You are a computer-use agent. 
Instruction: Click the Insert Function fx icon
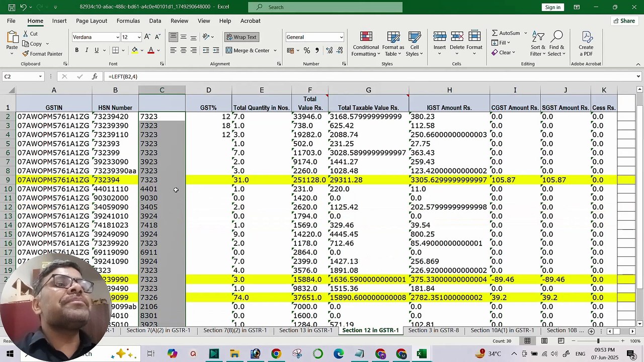(95, 76)
